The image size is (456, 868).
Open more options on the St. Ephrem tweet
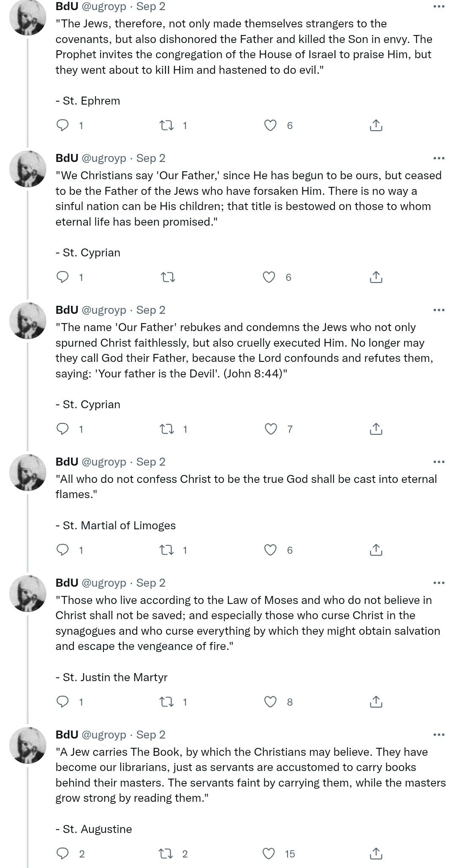coord(439,6)
